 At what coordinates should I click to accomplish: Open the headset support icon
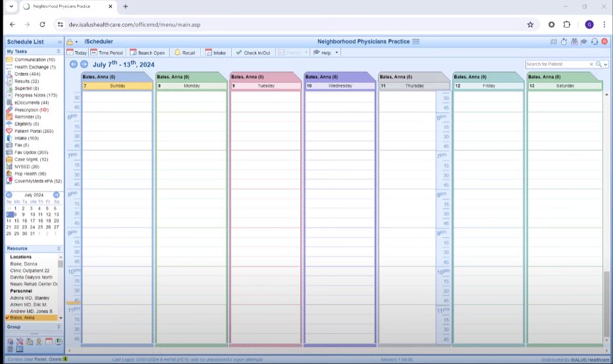point(595,41)
